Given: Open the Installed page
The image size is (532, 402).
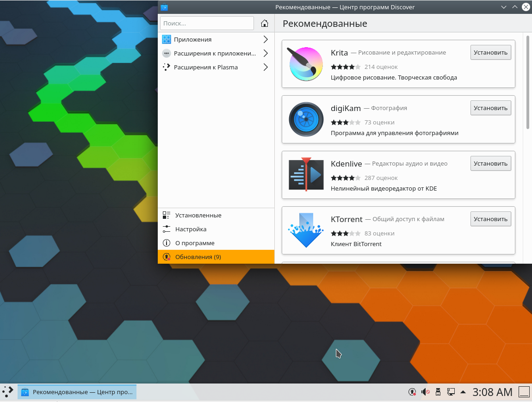Looking at the screenshot, I should click(x=216, y=215).
